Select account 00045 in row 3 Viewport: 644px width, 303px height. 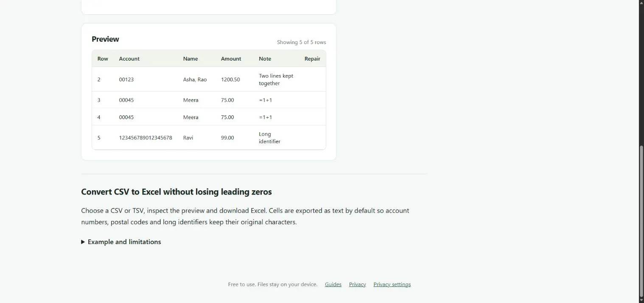126,100
